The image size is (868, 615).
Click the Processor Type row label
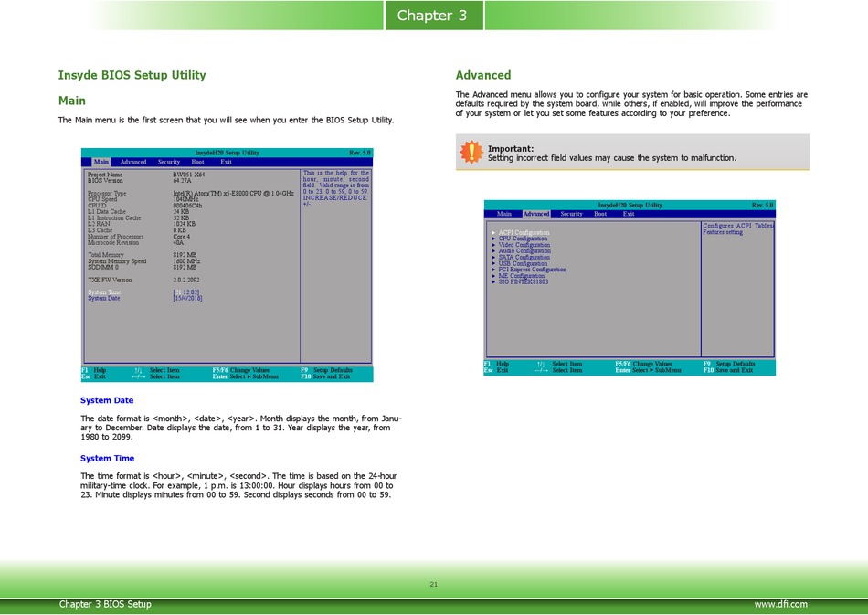(x=107, y=193)
